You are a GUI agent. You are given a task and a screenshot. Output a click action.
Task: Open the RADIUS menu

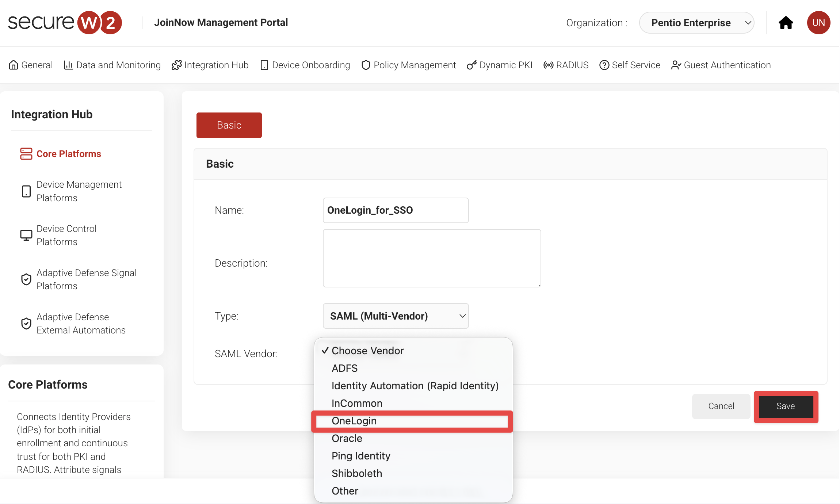[566, 65]
